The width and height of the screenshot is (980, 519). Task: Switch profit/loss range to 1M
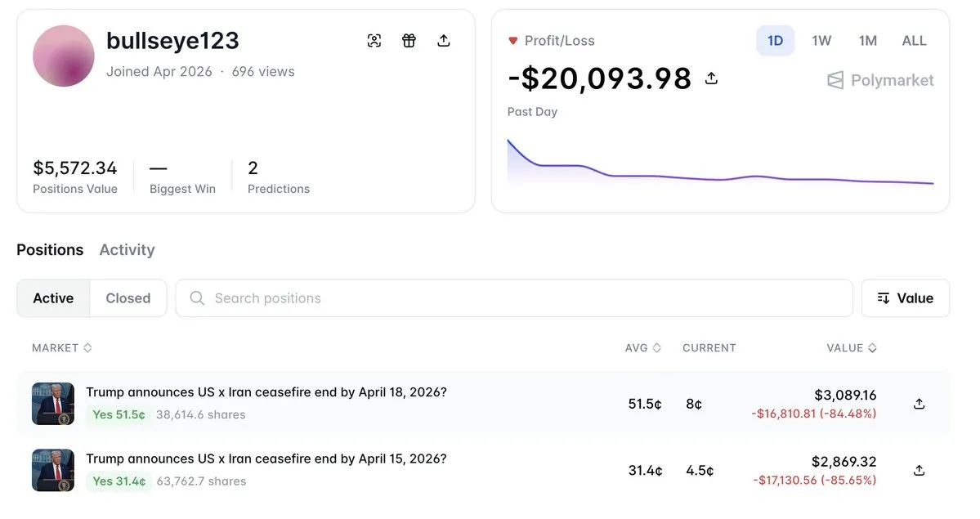click(867, 41)
